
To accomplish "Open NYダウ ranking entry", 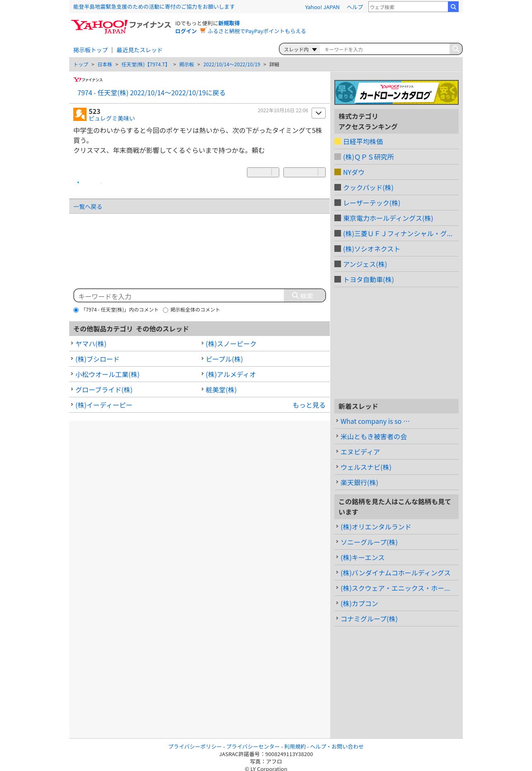I will point(353,172).
